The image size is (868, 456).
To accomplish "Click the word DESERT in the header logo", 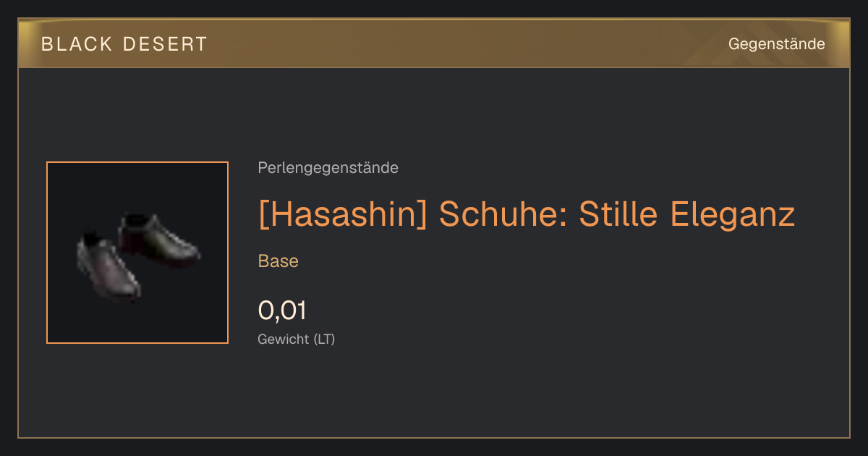I will tap(166, 44).
